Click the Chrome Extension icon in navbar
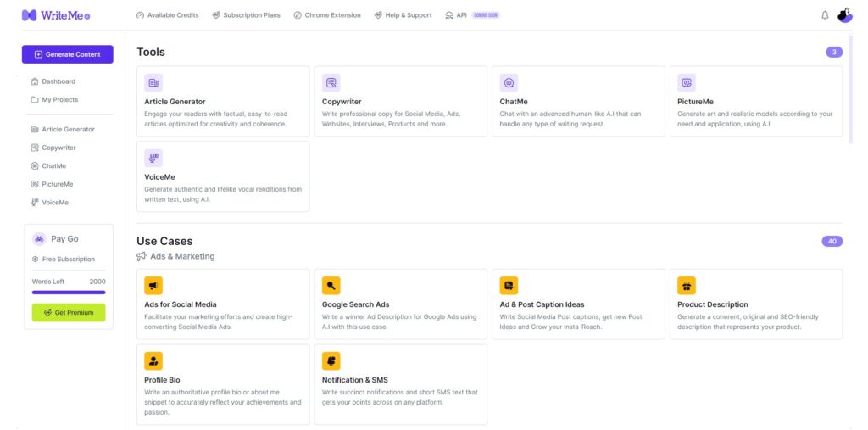 (298, 15)
